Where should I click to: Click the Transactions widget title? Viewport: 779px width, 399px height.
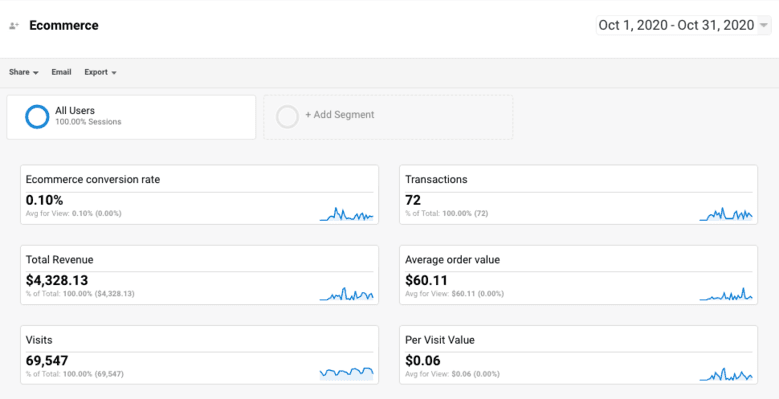[436, 179]
